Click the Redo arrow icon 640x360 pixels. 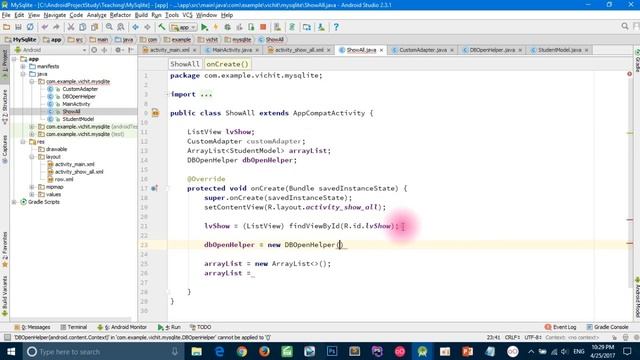click(x=56, y=27)
